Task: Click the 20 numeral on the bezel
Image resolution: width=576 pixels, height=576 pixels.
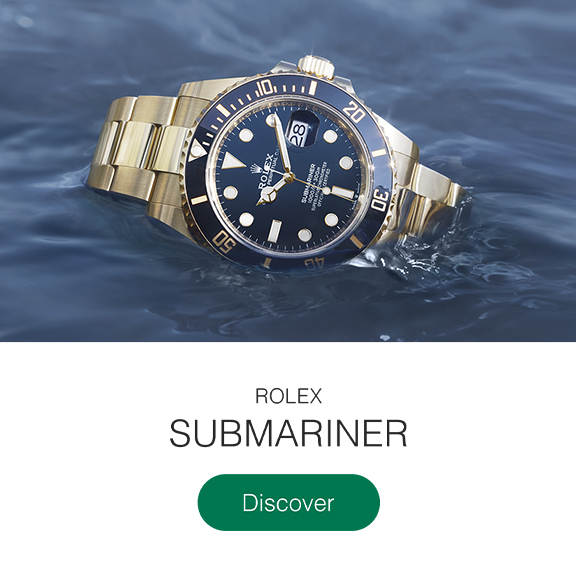Action: 354,112
